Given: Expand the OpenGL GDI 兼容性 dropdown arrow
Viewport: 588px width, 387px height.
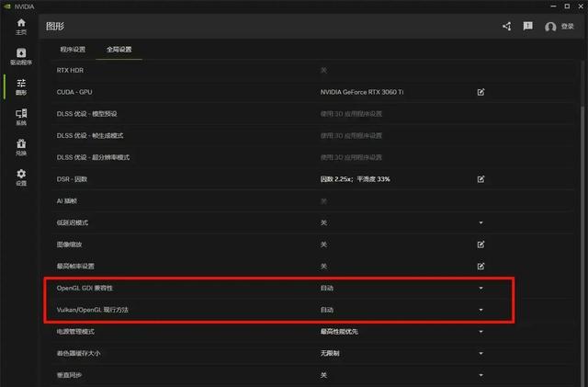Looking at the screenshot, I should (481, 288).
